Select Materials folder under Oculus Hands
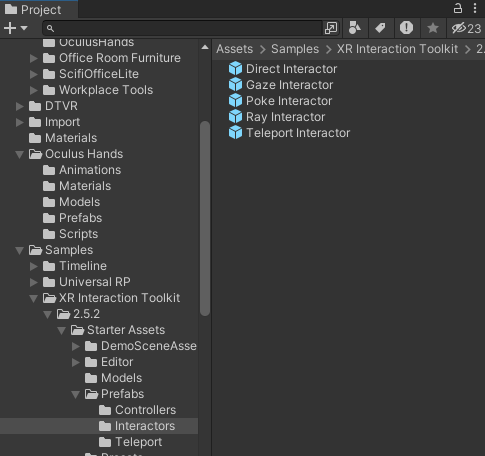 point(77,186)
